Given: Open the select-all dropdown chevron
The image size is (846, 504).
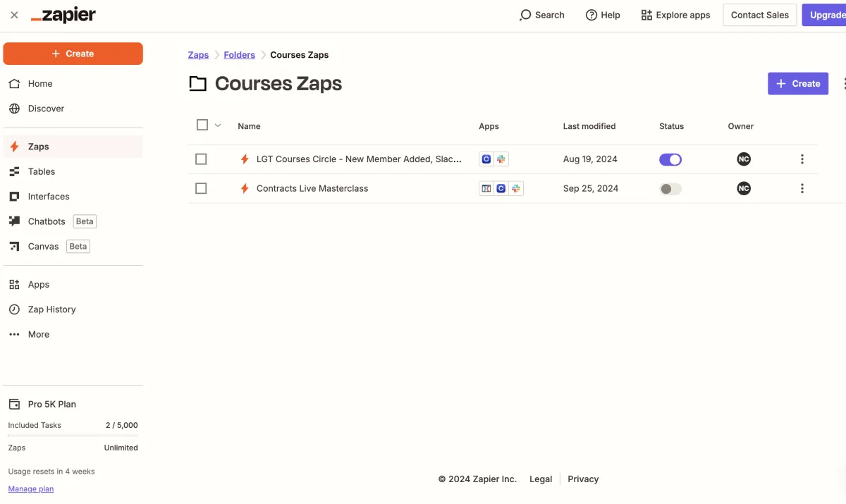Looking at the screenshot, I should coord(218,125).
